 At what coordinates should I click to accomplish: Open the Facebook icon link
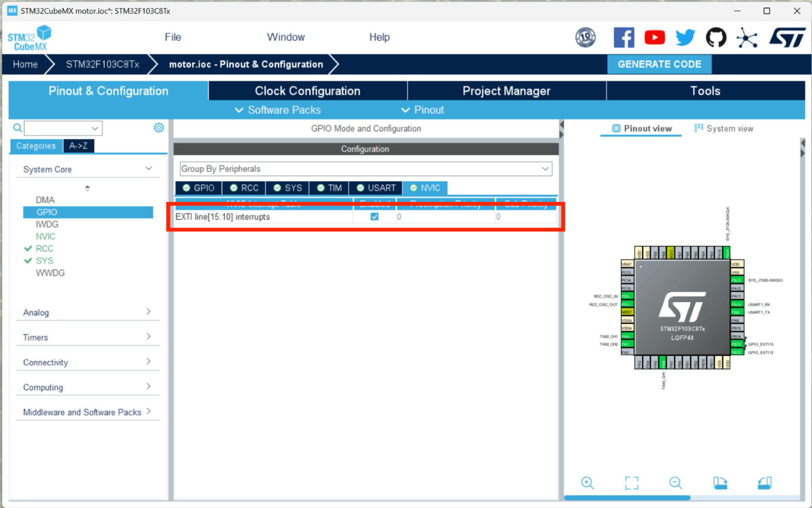tap(623, 38)
